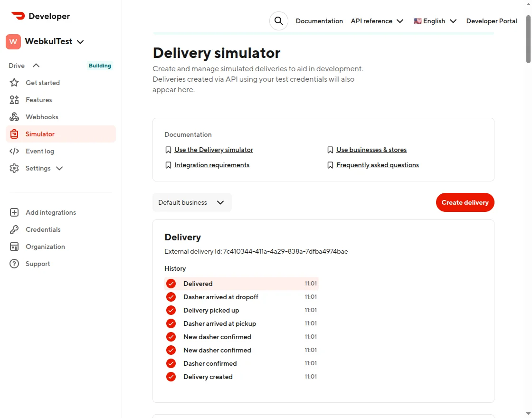This screenshot has height=418, width=532.
Task: Expand the Settings submenu chevron
Action: (59, 168)
